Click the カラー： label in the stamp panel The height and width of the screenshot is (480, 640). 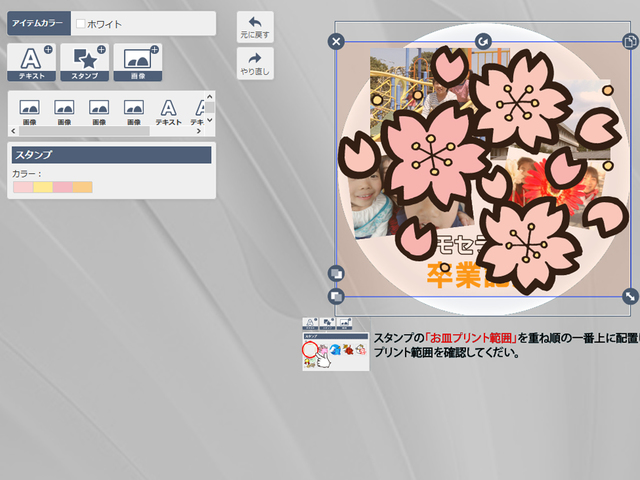point(27,174)
